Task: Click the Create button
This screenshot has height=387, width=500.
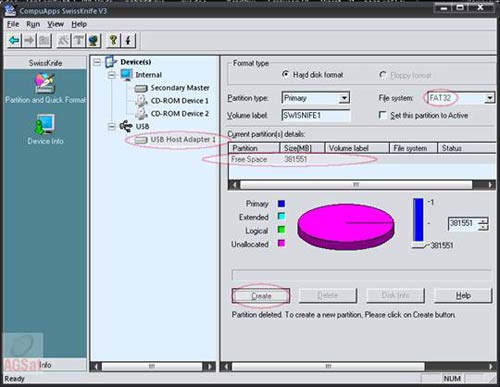Action: pos(261,296)
